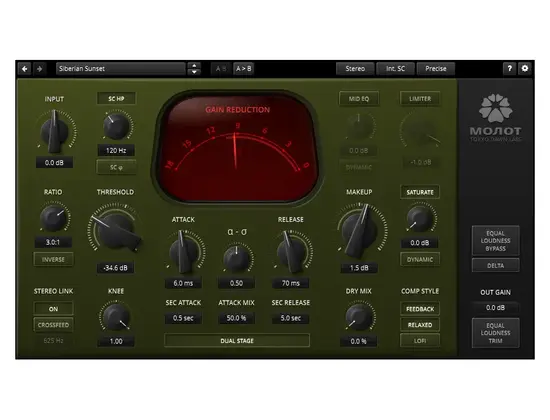Open the Siberian Sunset preset dropdown
The height and width of the screenshot is (420, 550).
[120, 69]
